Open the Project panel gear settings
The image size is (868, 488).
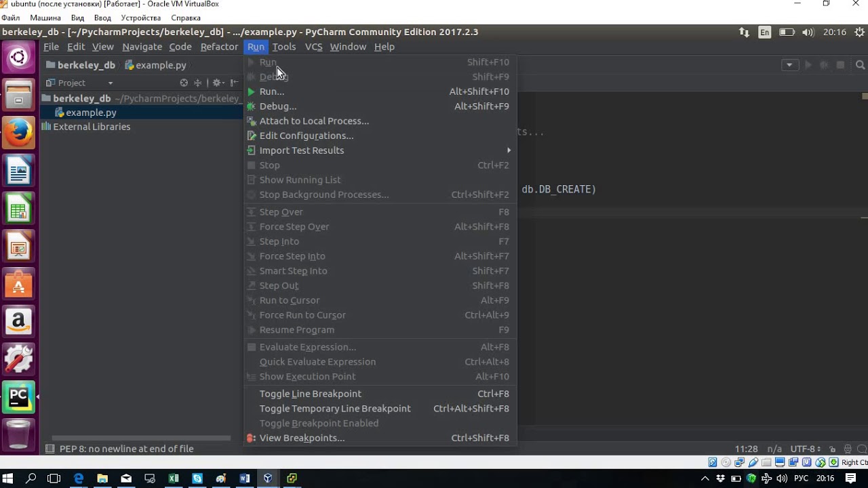pos(218,83)
